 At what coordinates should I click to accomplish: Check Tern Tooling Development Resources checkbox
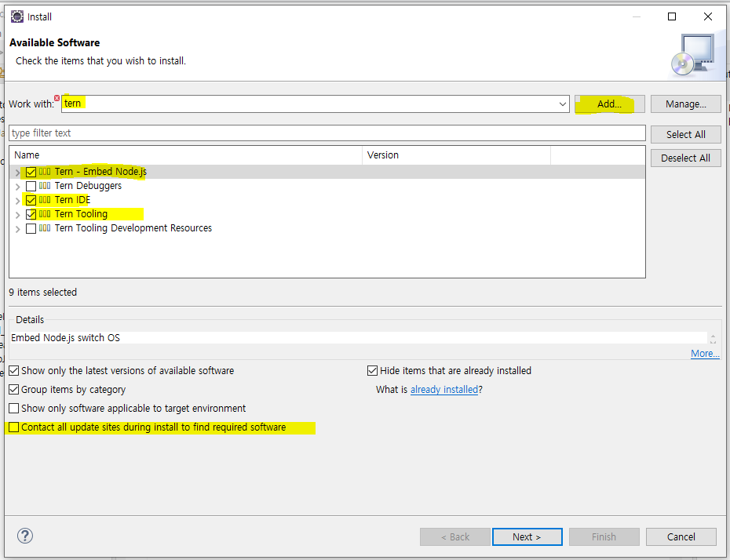click(x=31, y=228)
